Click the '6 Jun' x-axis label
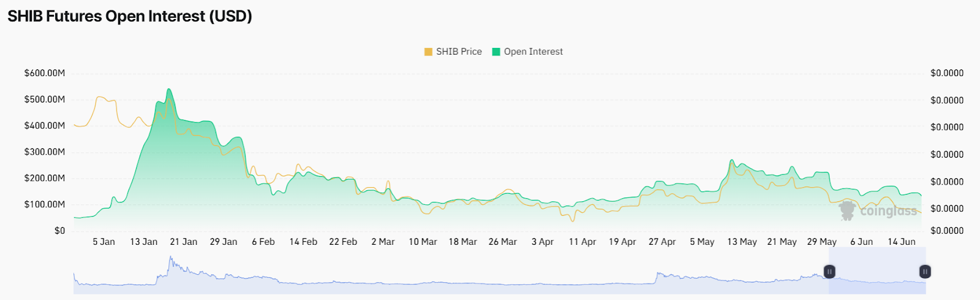 point(862,242)
